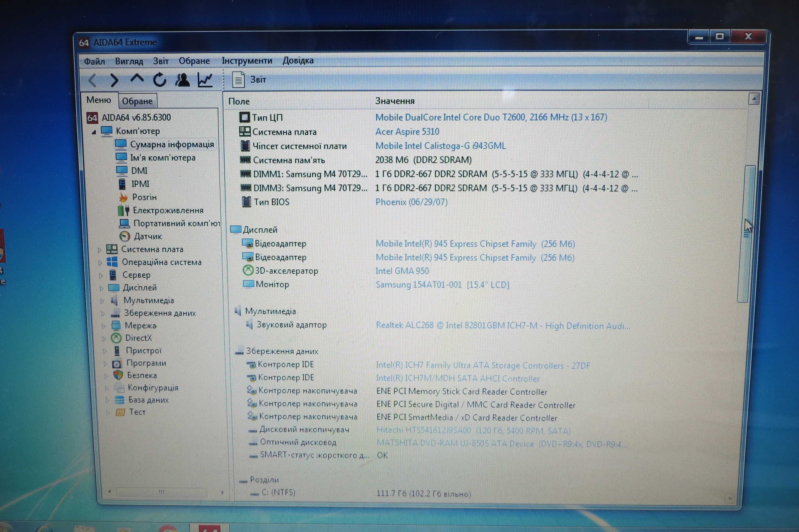Open the Інструменти menu
The width and height of the screenshot is (799, 532).
(247, 61)
